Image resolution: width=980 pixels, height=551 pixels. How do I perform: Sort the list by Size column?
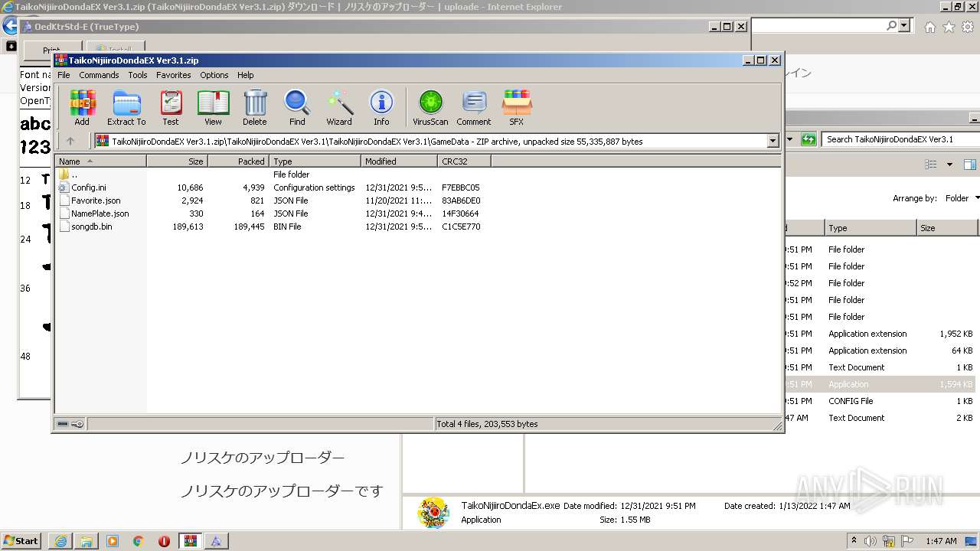click(177, 161)
